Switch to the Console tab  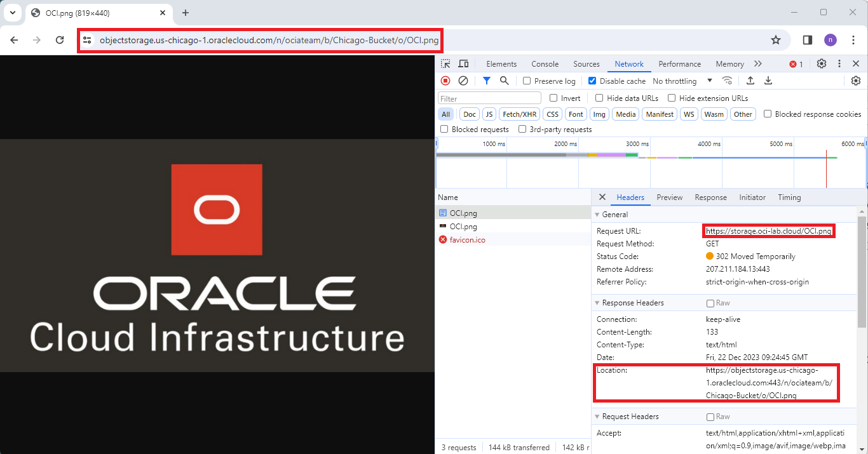click(545, 64)
